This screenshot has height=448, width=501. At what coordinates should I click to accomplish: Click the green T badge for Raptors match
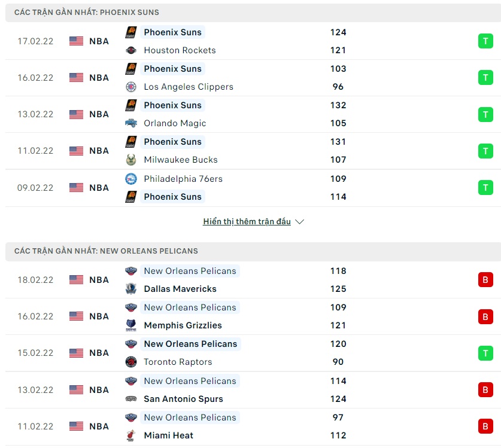coord(485,353)
